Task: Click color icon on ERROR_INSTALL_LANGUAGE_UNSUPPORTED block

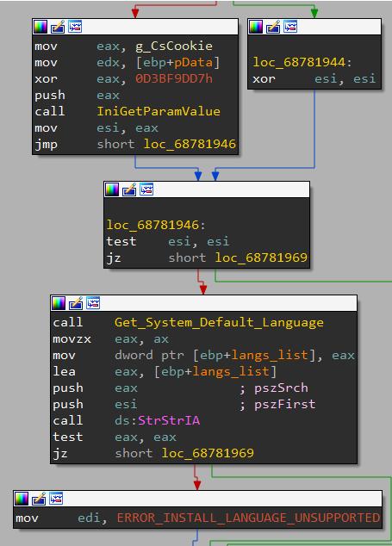Action: pos(22,499)
